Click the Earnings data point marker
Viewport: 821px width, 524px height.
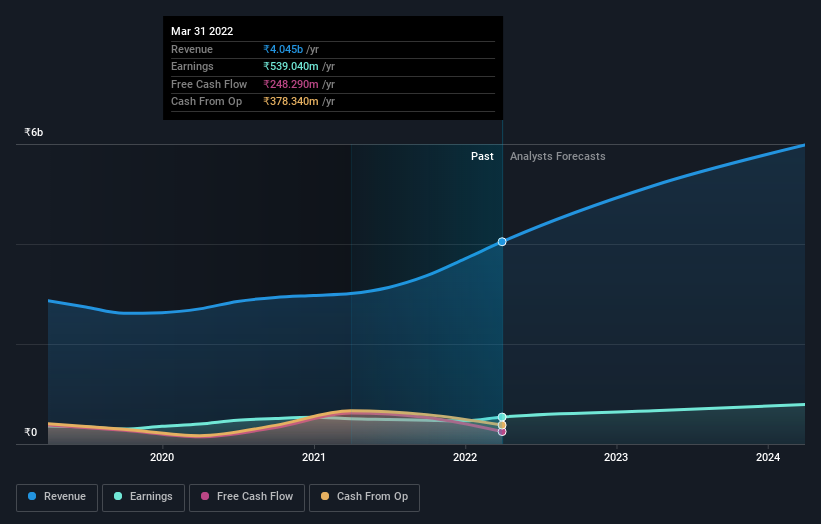tap(502, 417)
